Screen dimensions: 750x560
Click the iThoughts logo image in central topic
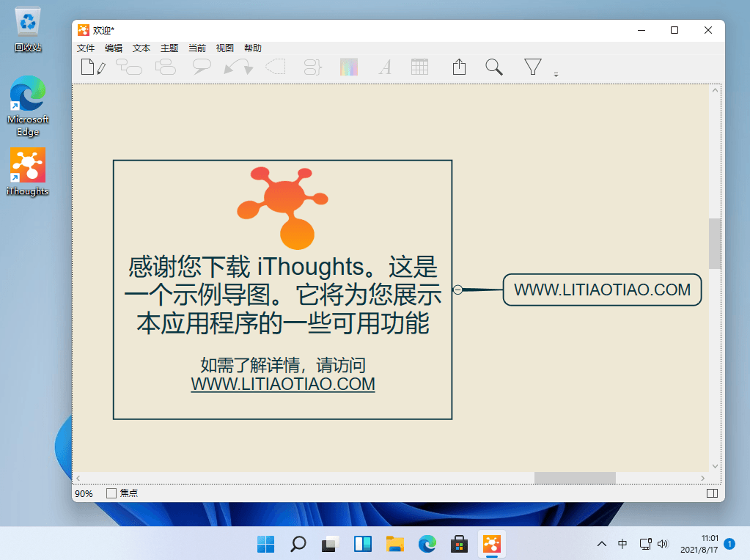(x=283, y=208)
